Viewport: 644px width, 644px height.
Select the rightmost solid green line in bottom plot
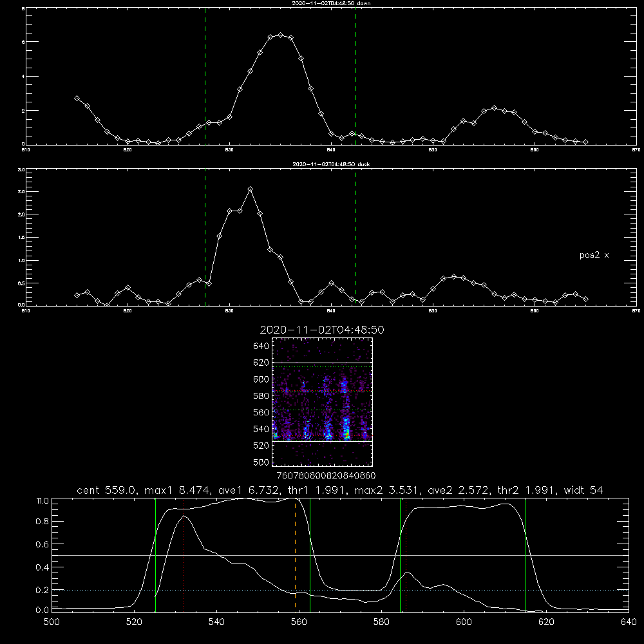pos(526,554)
